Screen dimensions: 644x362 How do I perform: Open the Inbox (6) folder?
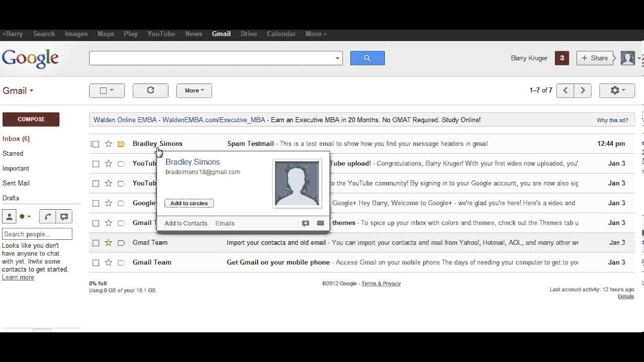[x=16, y=139]
